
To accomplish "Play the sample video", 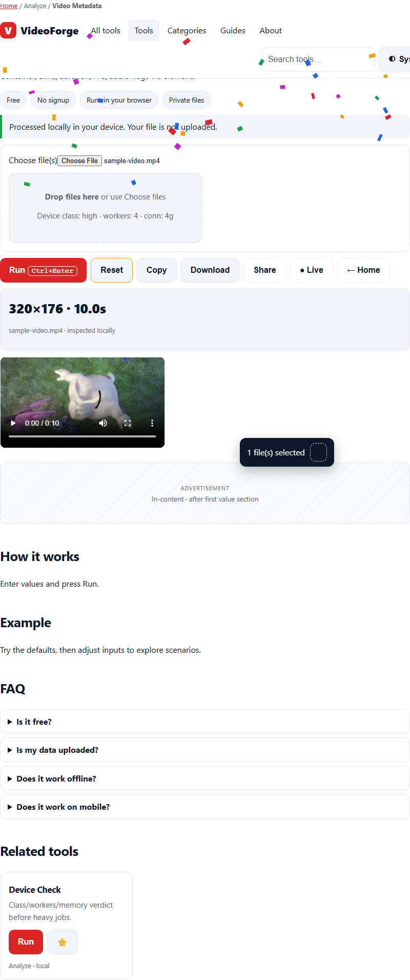I will click(13, 423).
